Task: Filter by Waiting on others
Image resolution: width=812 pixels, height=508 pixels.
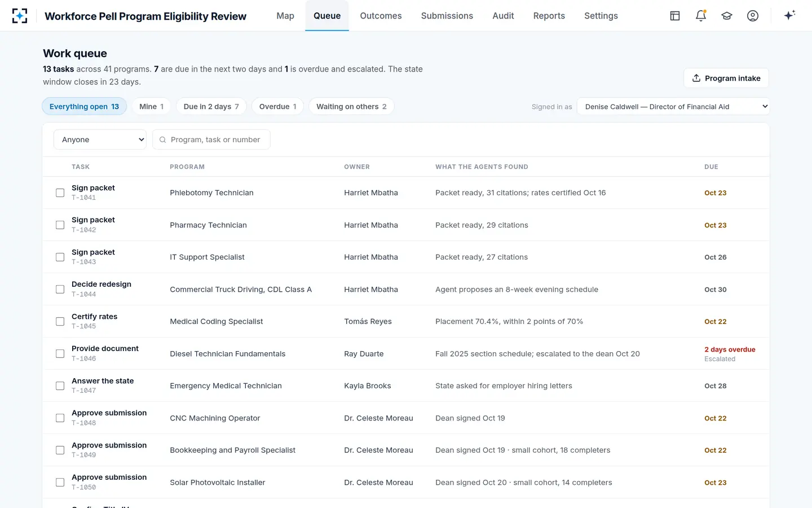Action: [x=351, y=107]
